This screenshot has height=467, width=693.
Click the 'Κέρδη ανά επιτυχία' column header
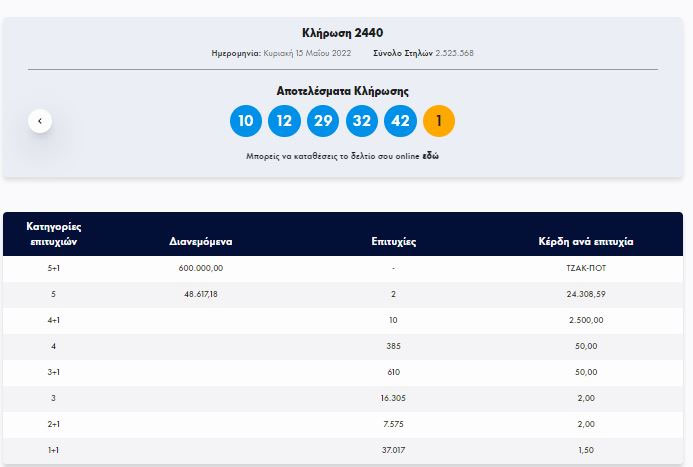[x=586, y=241]
